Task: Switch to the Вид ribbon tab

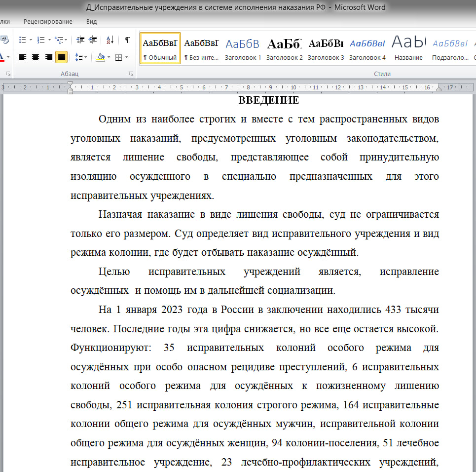Action: pos(91,22)
